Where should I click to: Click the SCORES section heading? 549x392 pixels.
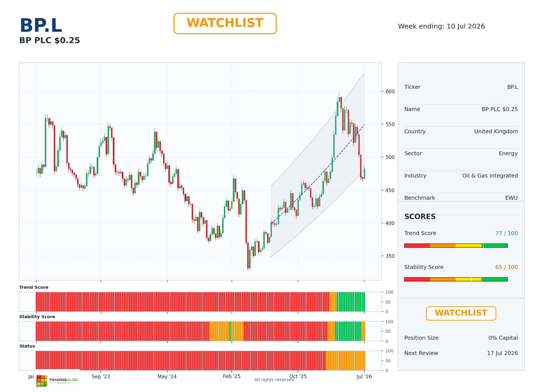[420, 216]
